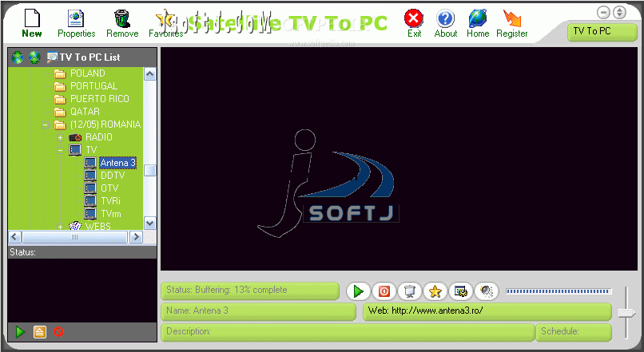
Task: Click the red Exit icon
Action: 414,18
